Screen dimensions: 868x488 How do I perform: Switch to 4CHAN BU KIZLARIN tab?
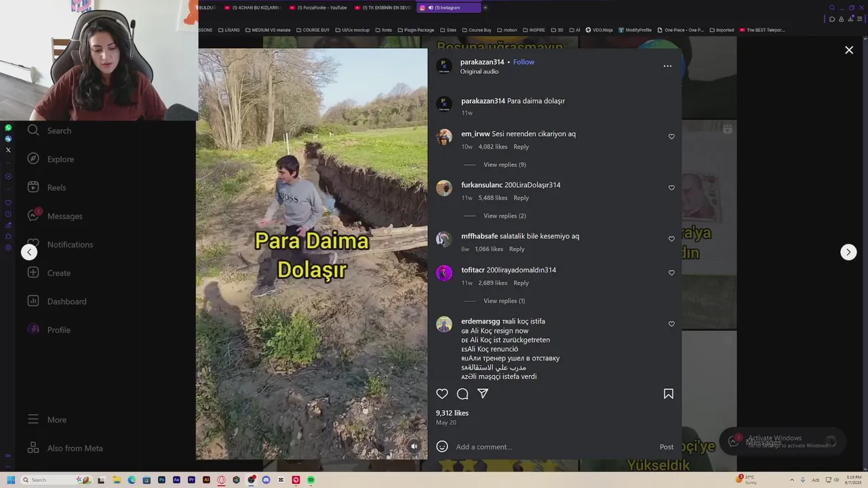[252, 7]
